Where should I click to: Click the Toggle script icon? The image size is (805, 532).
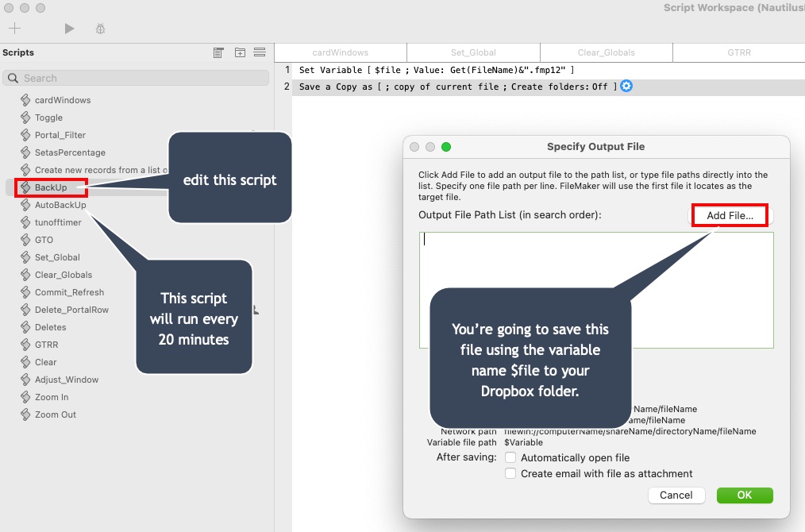(25, 118)
